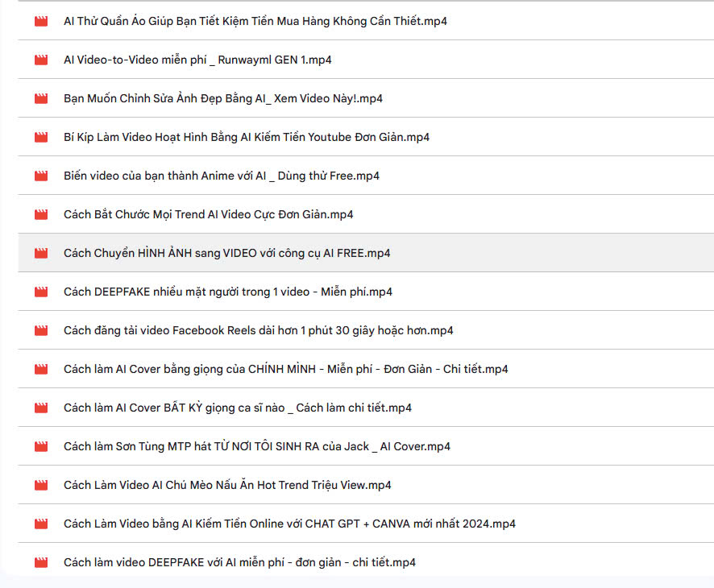Click video icon for Facebook Reels file
The height and width of the screenshot is (588, 714).
coord(41,330)
